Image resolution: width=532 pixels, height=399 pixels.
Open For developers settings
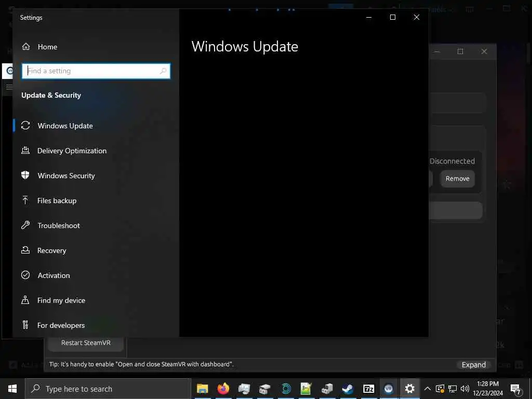tap(61, 325)
